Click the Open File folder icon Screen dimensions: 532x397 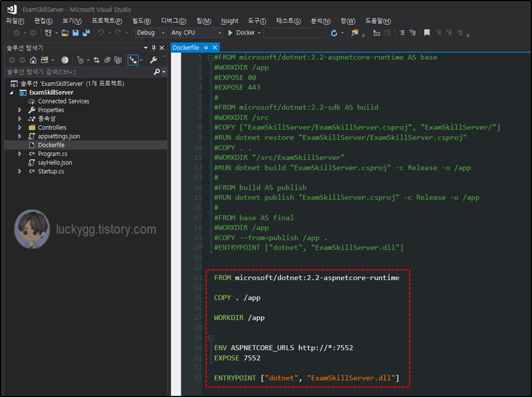pos(65,32)
